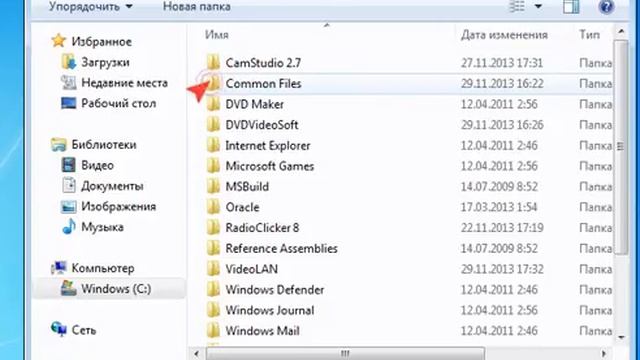The width and height of the screenshot is (640, 360).
Task: Select the Microsoft Games folder
Action: click(x=269, y=166)
